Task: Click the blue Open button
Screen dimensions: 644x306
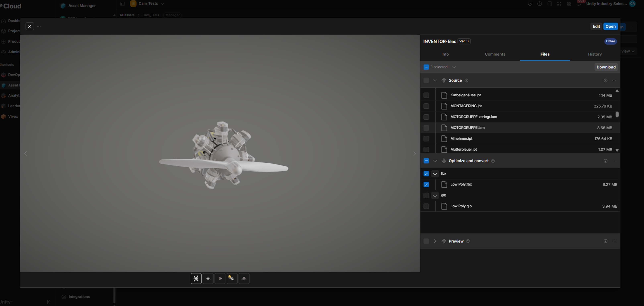Action: [x=610, y=26]
